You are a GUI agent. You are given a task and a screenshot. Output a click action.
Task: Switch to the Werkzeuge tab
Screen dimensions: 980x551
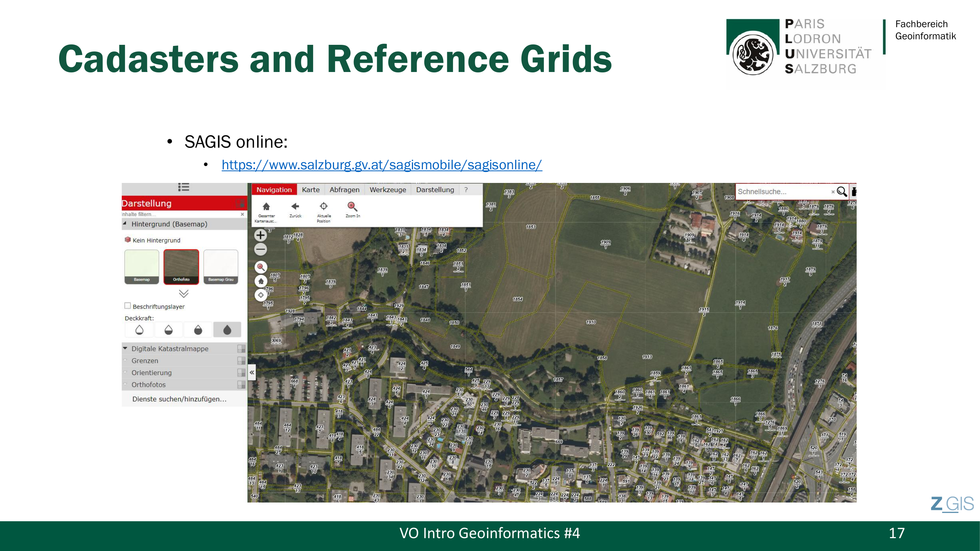click(388, 190)
